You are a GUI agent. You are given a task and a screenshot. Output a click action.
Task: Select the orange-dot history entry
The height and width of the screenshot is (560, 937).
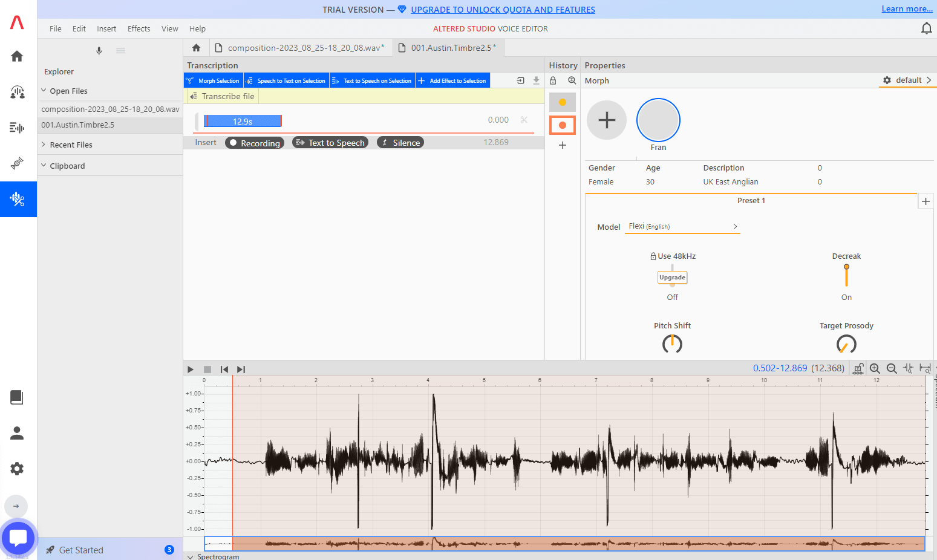[563, 125]
